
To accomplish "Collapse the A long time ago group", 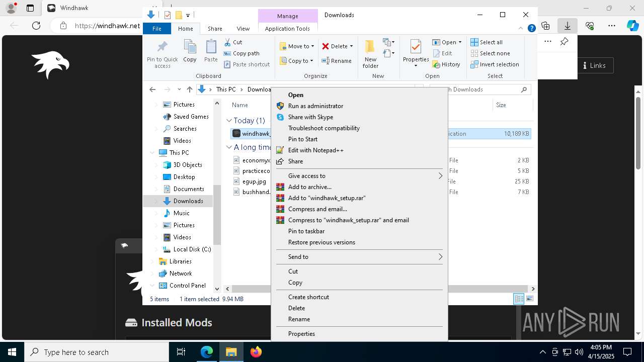I will click(229, 147).
